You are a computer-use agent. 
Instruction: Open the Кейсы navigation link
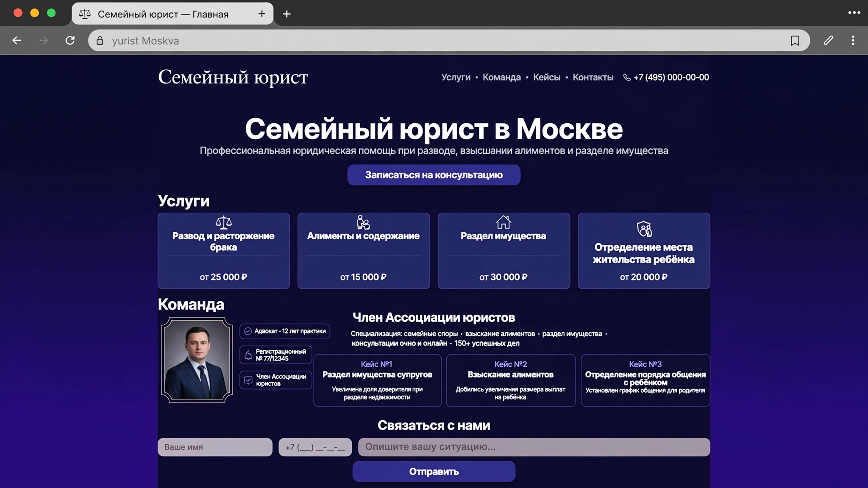point(546,78)
